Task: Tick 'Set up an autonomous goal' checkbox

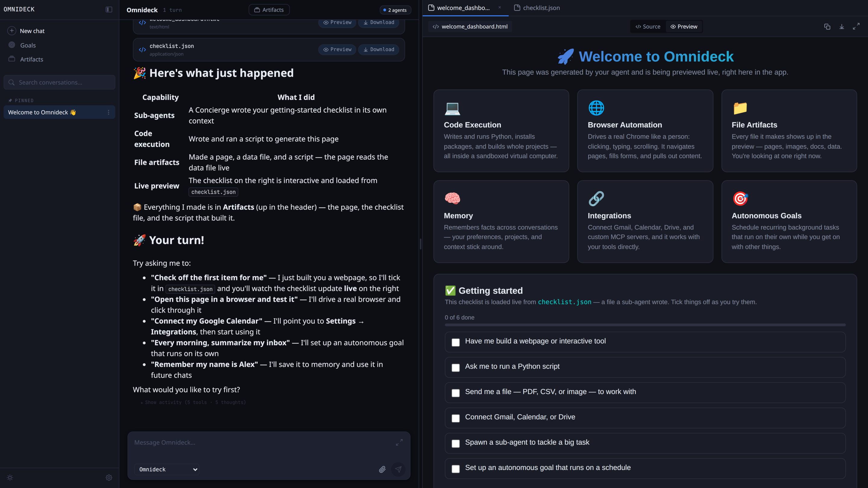Action: pos(456,469)
